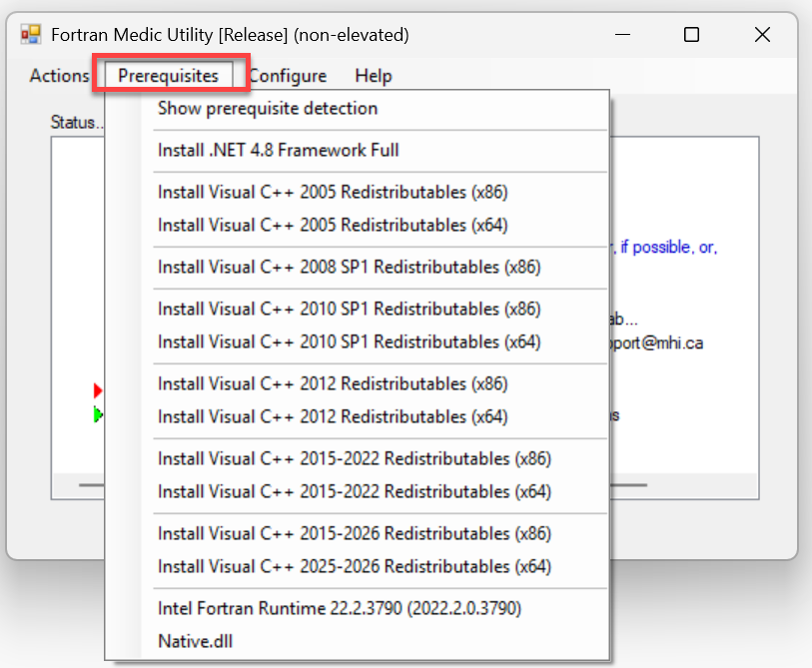Click the green arrow marker in status pane
Image resolution: width=812 pixels, height=668 pixels.
tap(98, 414)
